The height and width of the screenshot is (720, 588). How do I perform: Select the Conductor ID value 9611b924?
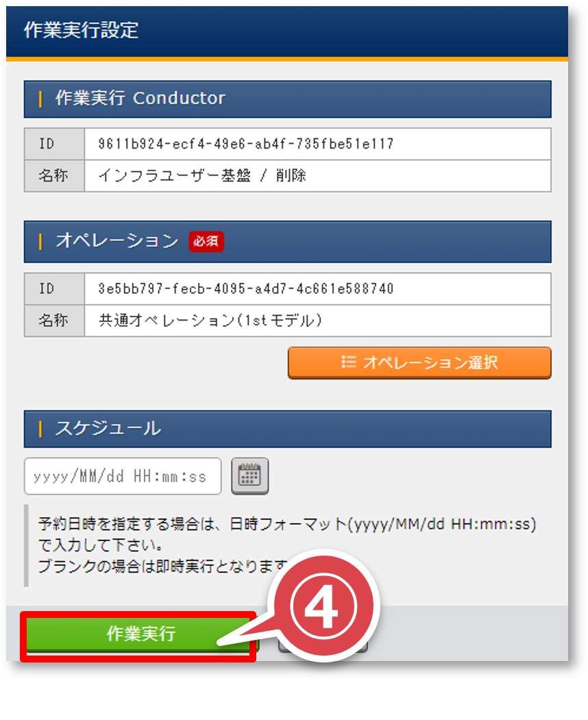tap(246, 144)
